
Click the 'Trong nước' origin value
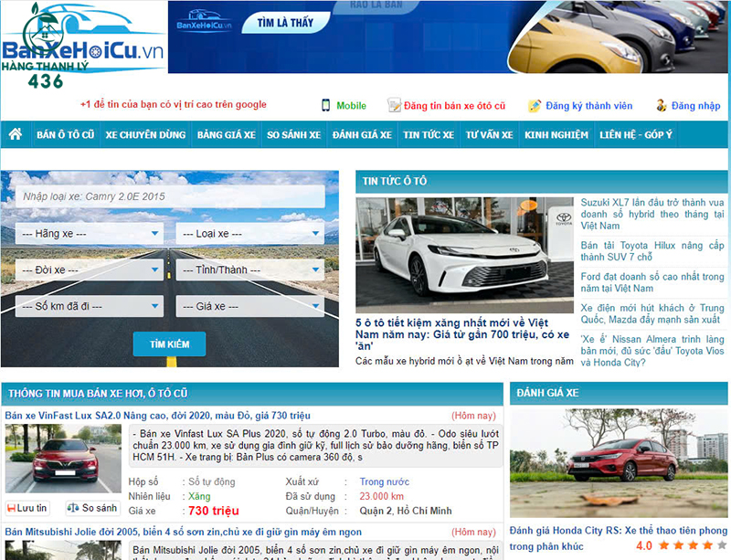pos(384,481)
